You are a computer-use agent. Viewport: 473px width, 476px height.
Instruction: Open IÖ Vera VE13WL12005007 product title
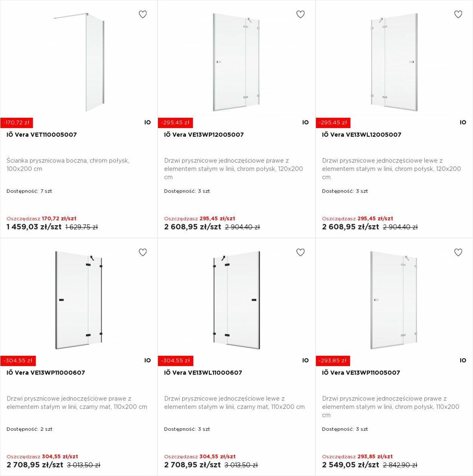tap(362, 134)
